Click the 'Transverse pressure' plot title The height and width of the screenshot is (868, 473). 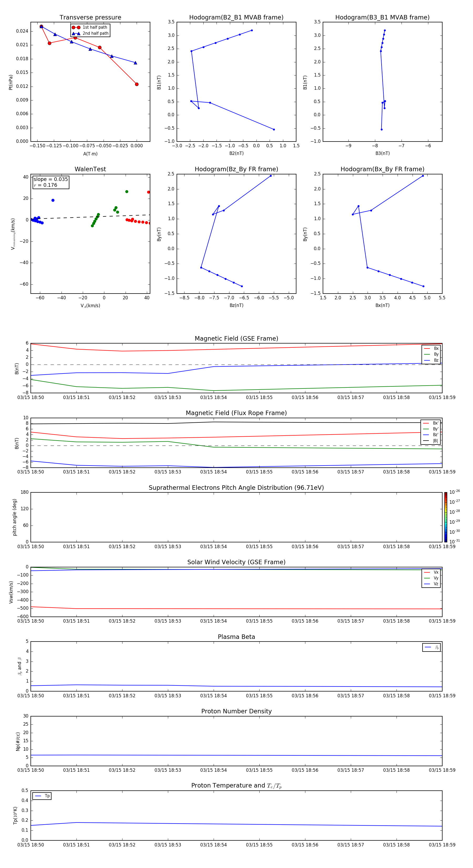(90, 17)
